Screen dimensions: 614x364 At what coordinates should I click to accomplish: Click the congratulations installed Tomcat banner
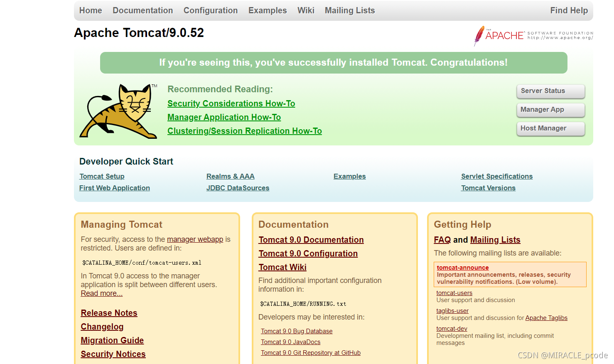[x=334, y=63]
